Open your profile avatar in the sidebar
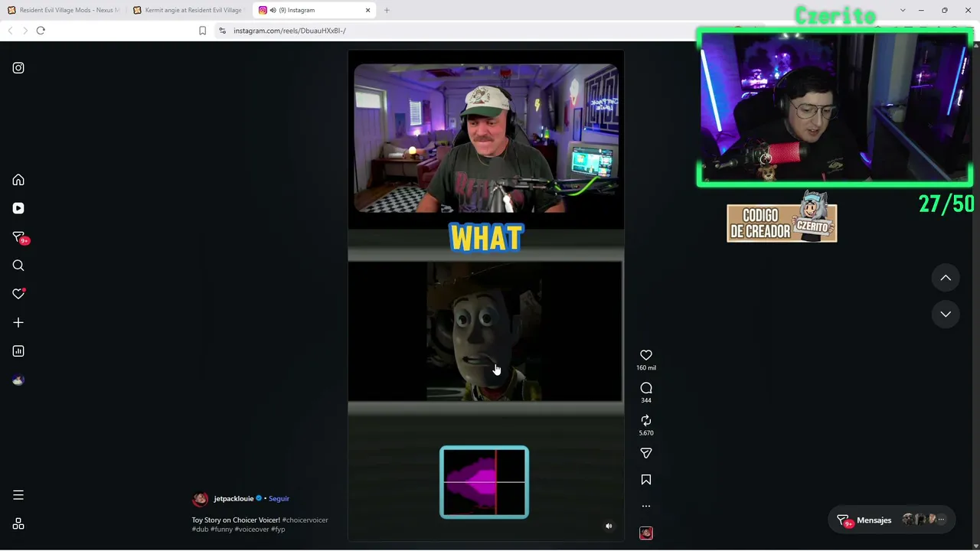980x551 pixels. 18,380
